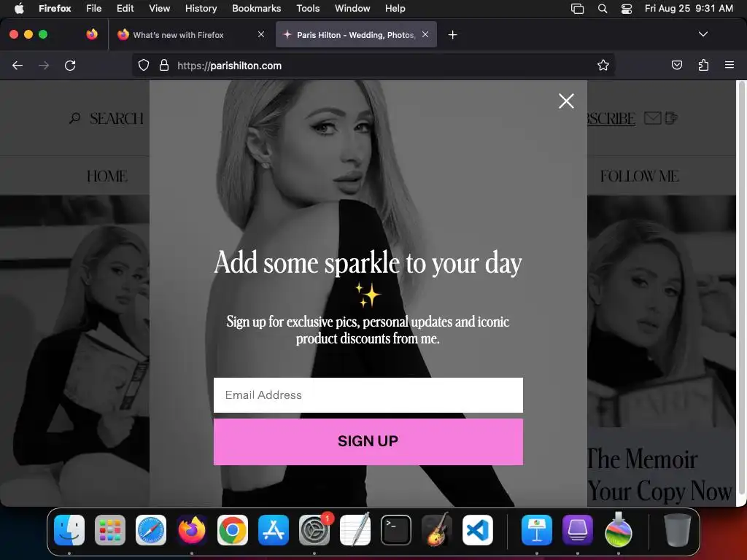Open the Tools menu
Screen dimensions: 747x560
pos(308,8)
